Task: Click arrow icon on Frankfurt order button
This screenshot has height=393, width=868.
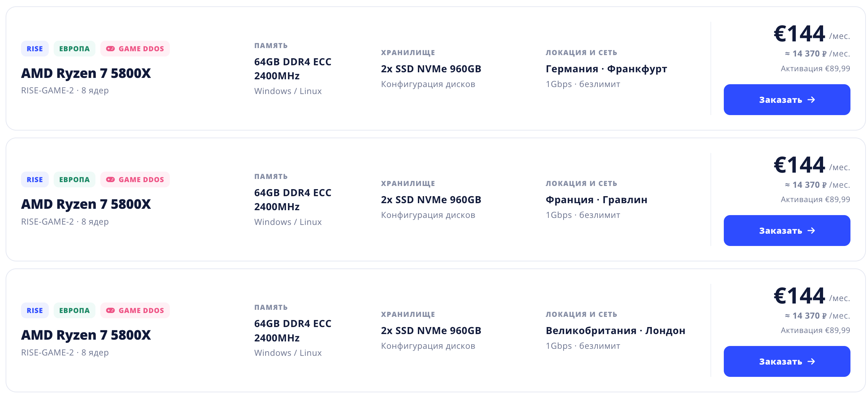Action: pos(811,100)
